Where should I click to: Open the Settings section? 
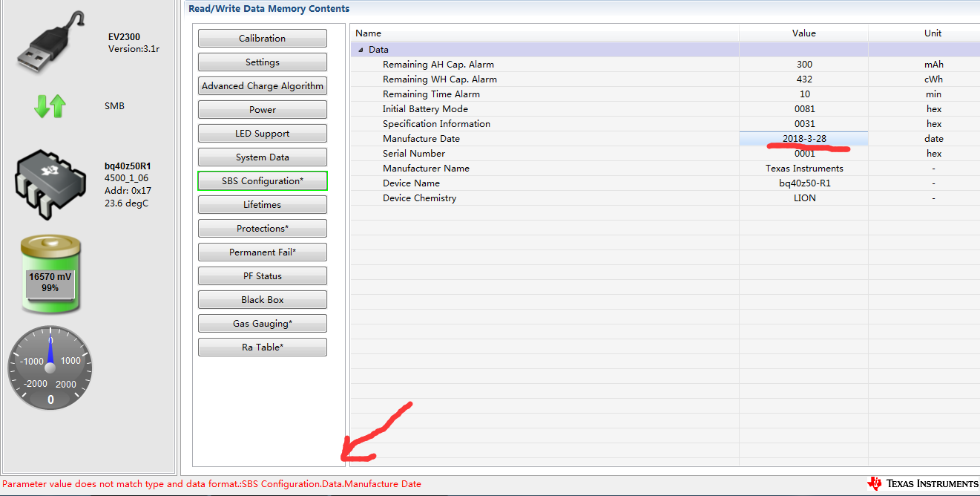tap(262, 62)
